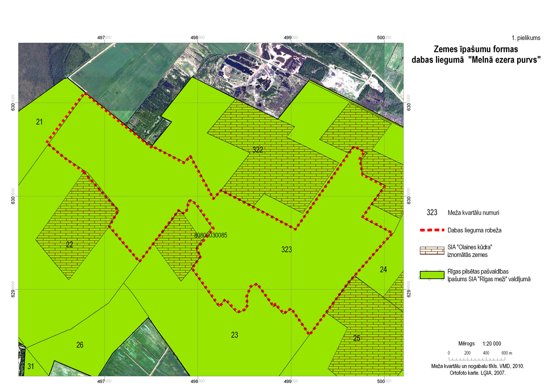Select forest block label 31 in corner

tap(31, 366)
